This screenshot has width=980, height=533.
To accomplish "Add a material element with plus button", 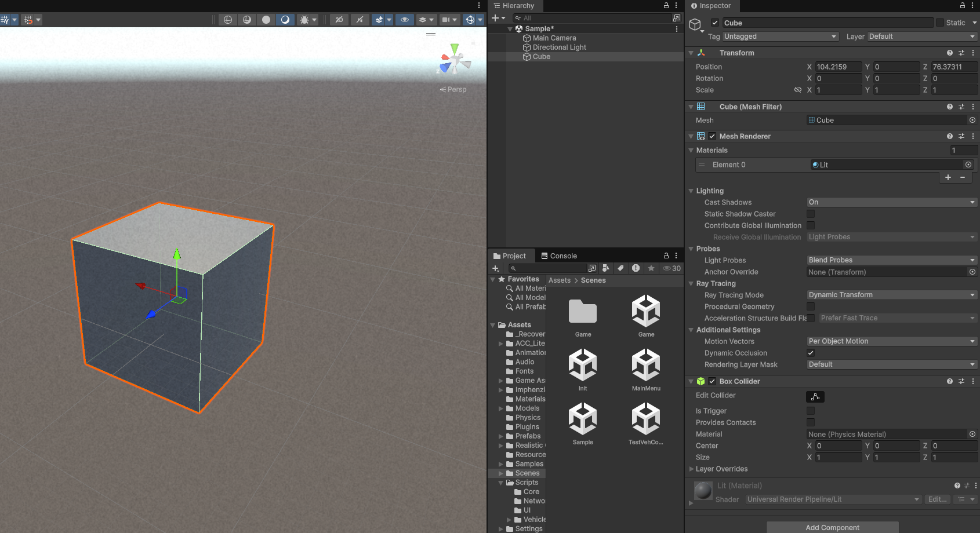I will 948,177.
